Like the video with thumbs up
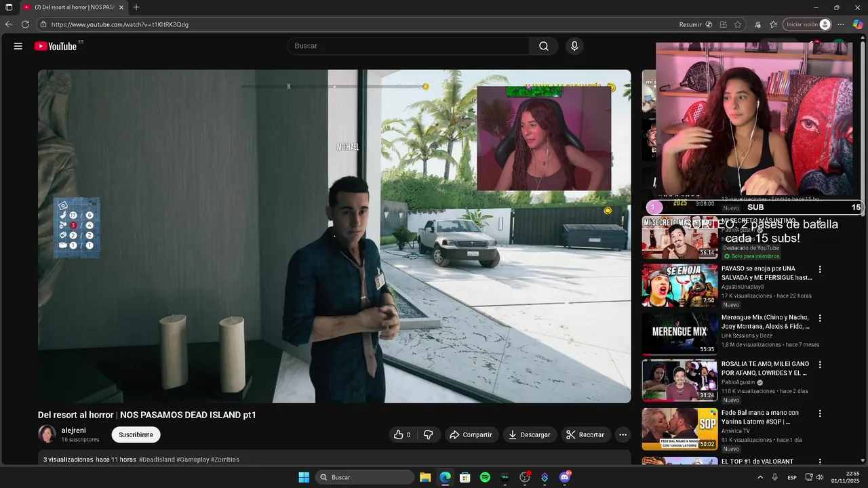 402,434
